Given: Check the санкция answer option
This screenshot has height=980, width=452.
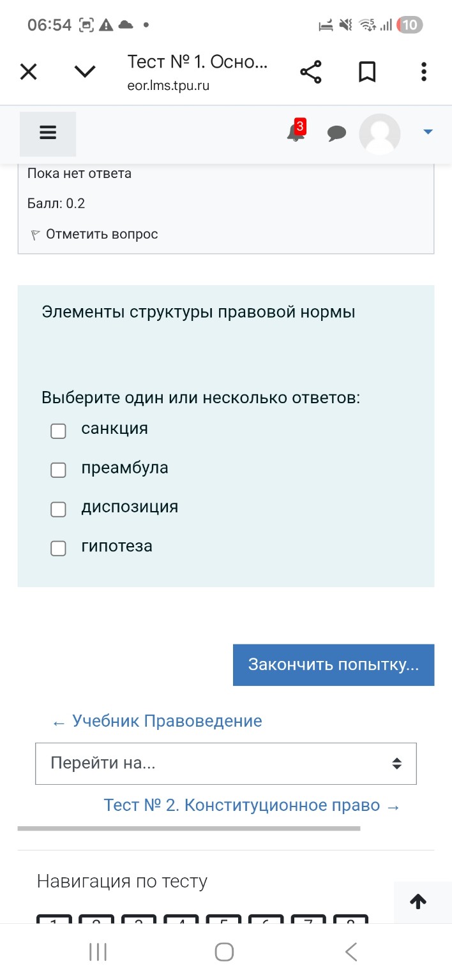Looking at the screenshot, I should (x=58, y=431).
